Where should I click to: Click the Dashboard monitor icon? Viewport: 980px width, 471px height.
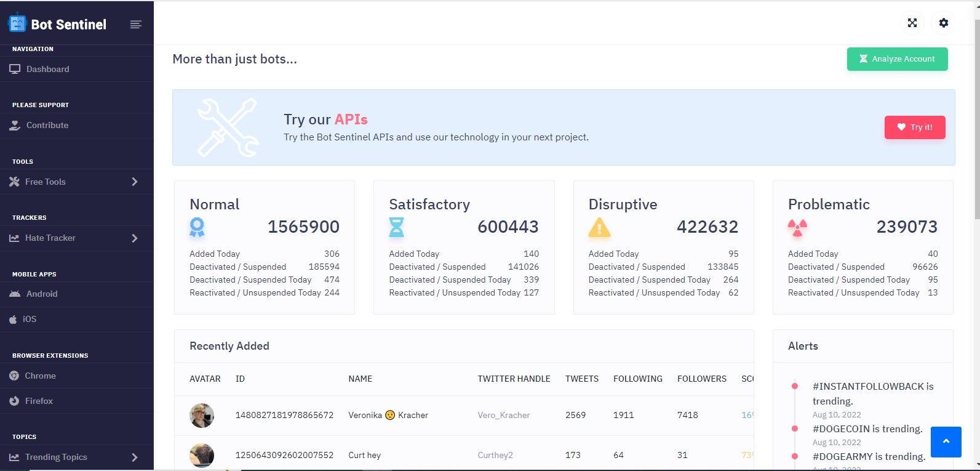pyautogui.click(x=15, y=69)
